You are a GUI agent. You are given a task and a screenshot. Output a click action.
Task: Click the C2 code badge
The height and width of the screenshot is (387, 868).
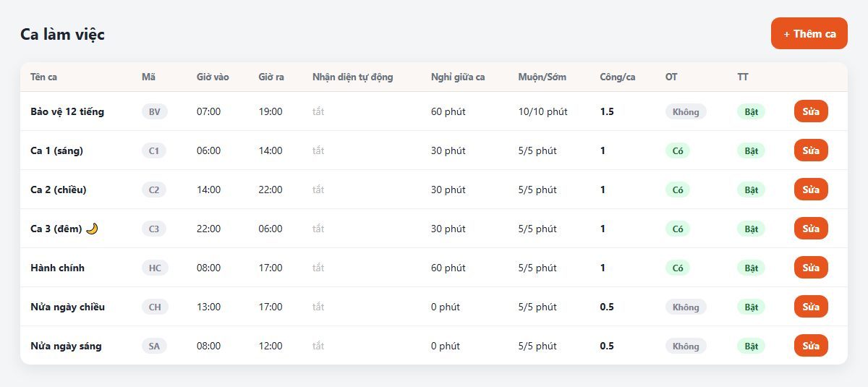(154, 190)
